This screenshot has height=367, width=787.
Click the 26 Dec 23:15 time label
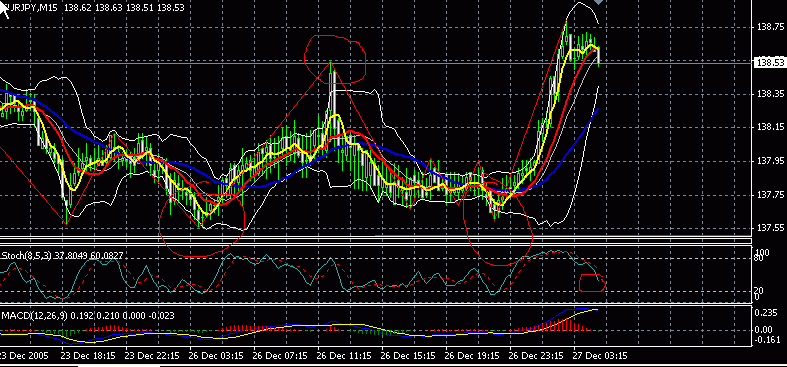pos(536,355)
